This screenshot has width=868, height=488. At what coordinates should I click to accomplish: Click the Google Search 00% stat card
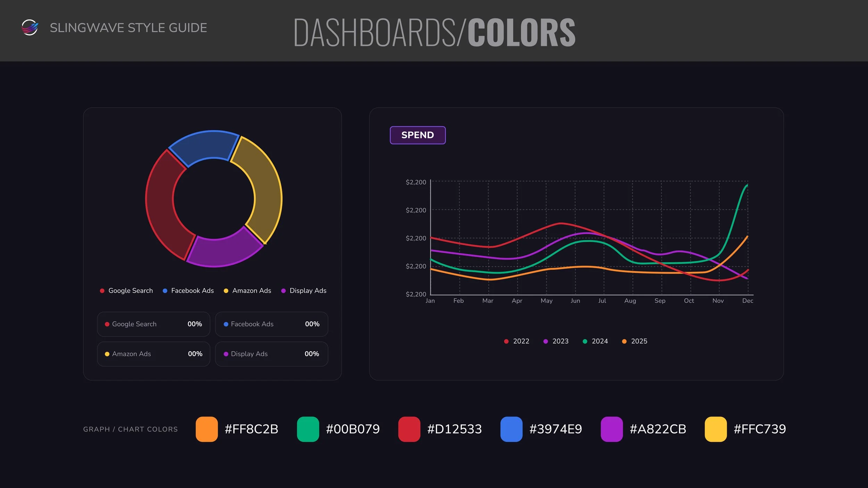153,324
